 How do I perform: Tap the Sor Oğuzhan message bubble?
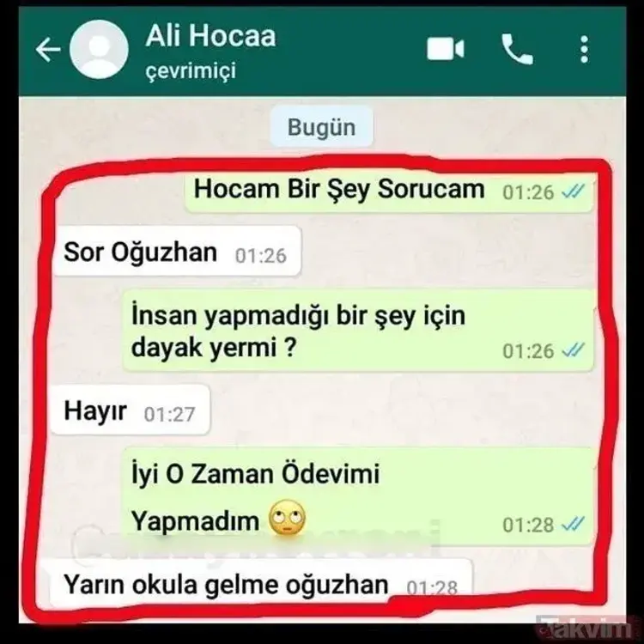pyautogui.click(x=177, y=252)
